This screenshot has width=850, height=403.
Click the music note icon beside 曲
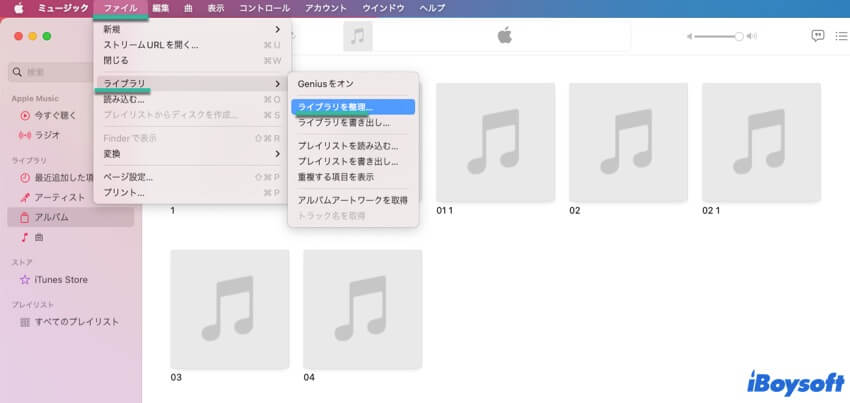point(25,238)
